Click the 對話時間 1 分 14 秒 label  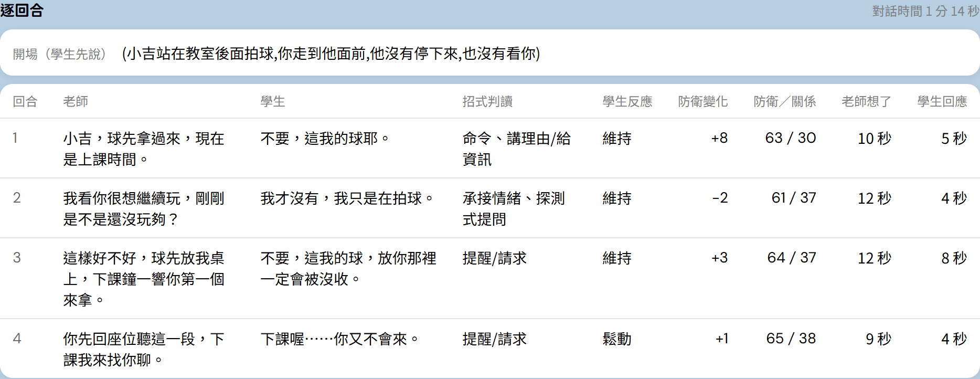(925, 11)
